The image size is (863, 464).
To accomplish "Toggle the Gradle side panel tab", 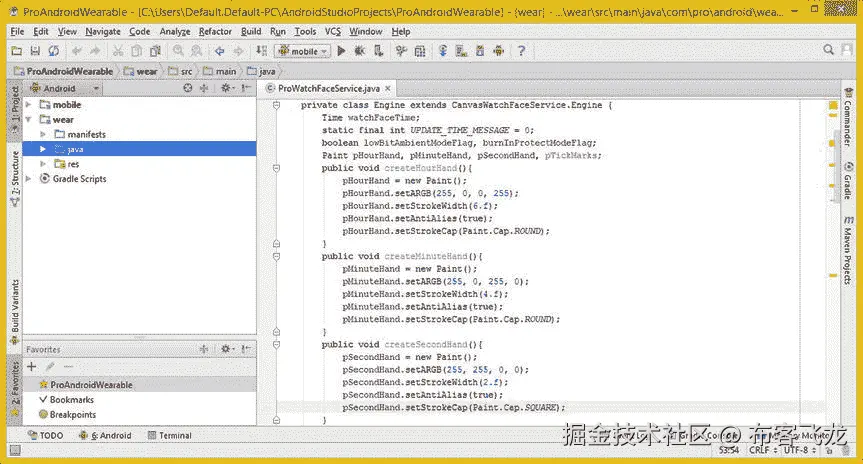I will pos(848,181).
